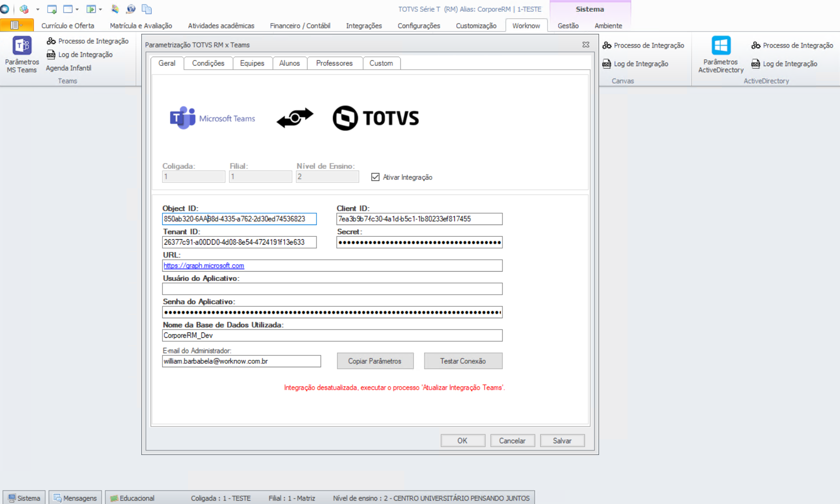Open Parâmetros MS Teams icon
The image size is (840, 504).
[22, 46]
